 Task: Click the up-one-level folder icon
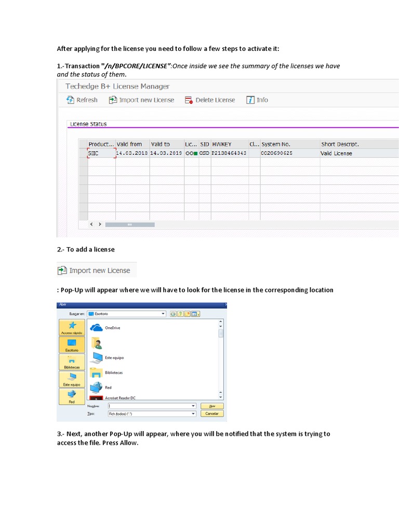[180, 314]
